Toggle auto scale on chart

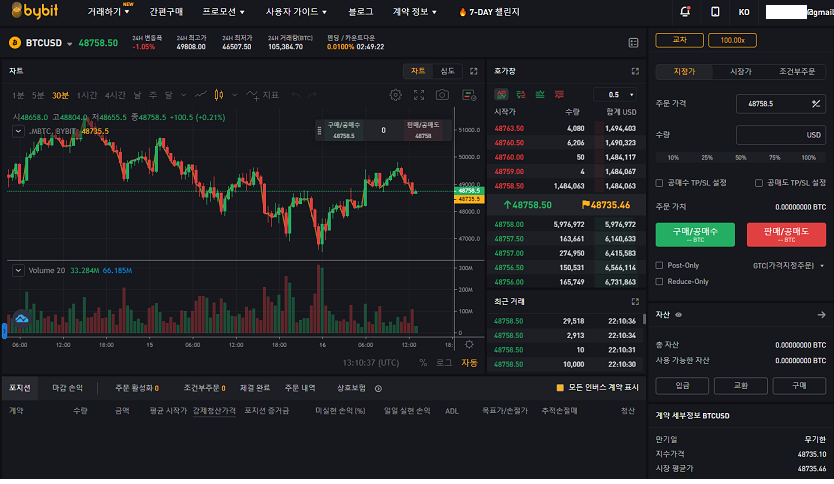469,363
